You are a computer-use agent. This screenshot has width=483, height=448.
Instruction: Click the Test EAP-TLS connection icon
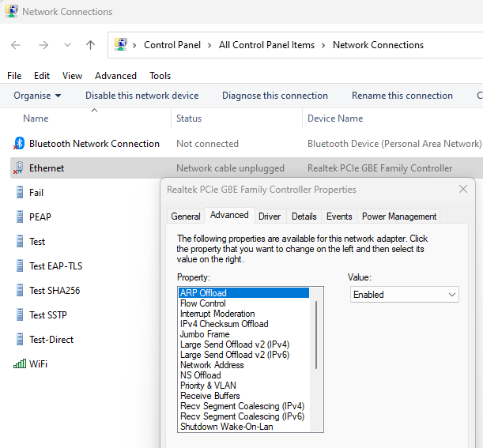pyautogui.click(x=20, y=265)
